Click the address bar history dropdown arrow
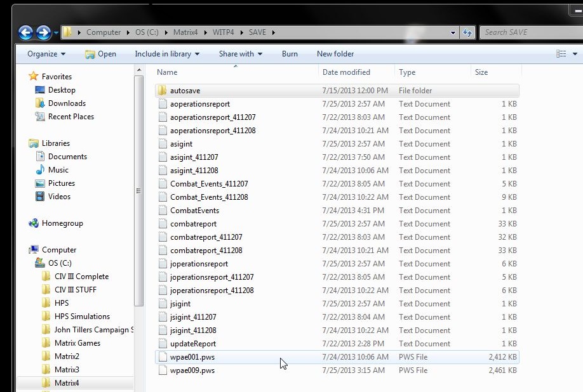 click(x=452, y=32)
